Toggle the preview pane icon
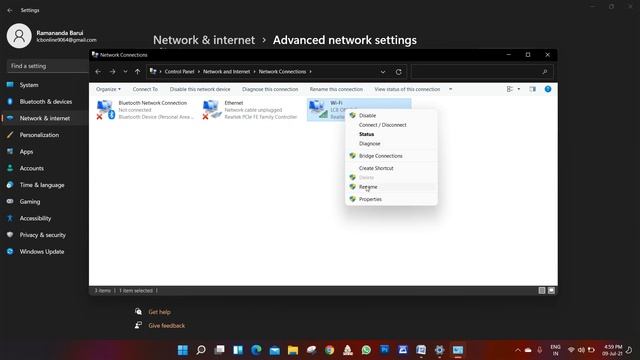Image resolution: width=640 pixels, height=360 pixels. pos(532,89)
